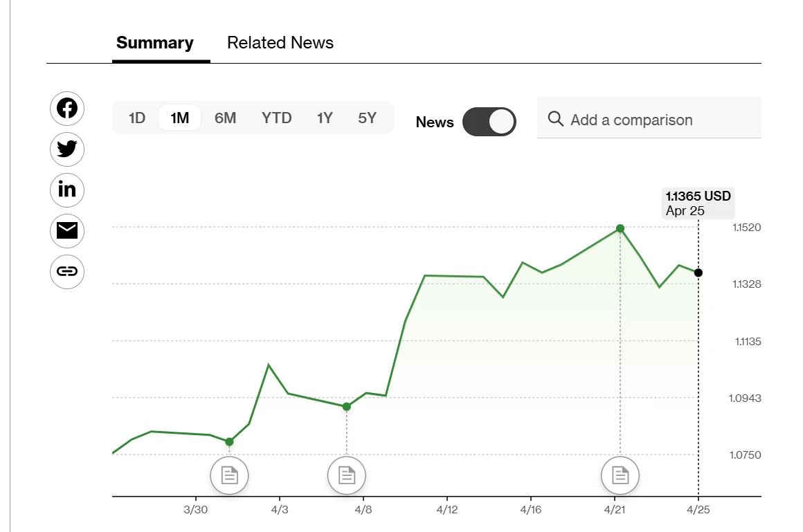Click the 1.0750 y-axis label

[745, 455]
